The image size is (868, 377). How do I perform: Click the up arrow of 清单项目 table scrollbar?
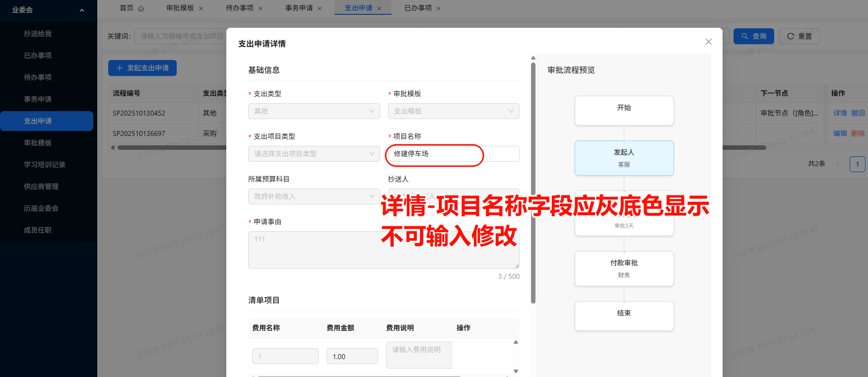[x=516, y=342]
